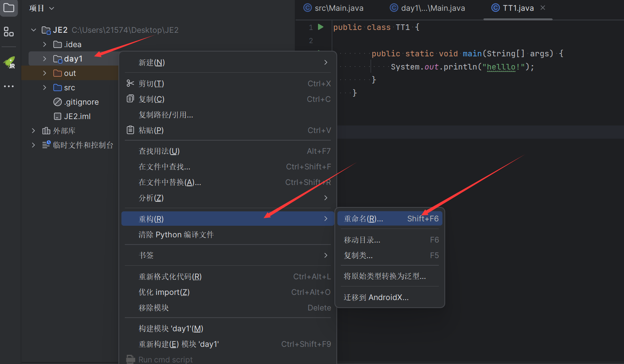Choose 在文件中替换(A)... menu entry
This screenshot has width=624, height=364.
(228, 182)
